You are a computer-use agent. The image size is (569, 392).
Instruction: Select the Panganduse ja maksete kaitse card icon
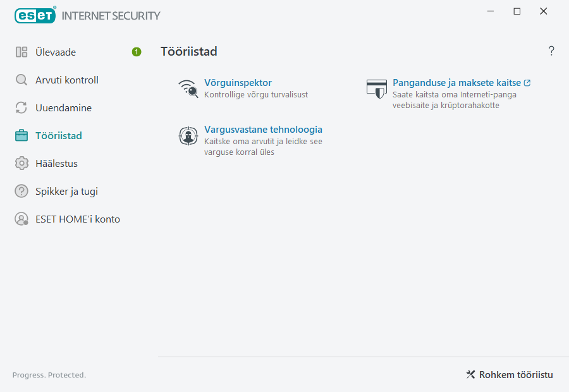tap(376, 88)
